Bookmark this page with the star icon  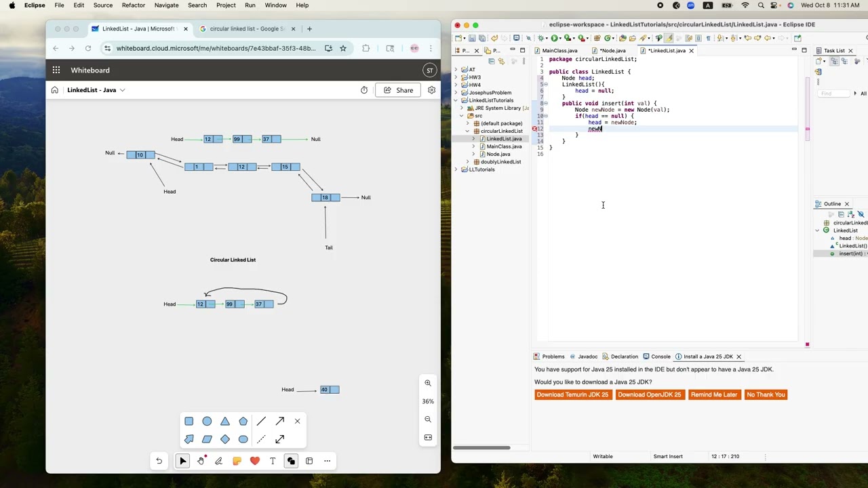343,48
